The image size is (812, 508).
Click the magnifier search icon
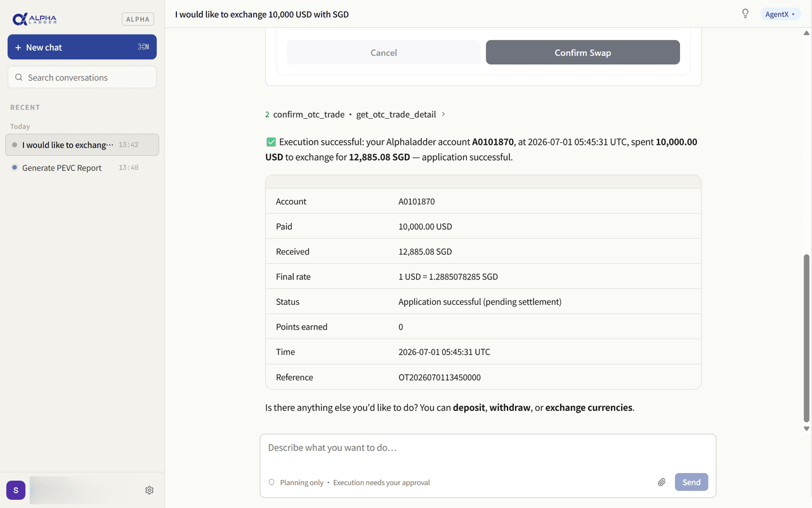coord(19,77)
